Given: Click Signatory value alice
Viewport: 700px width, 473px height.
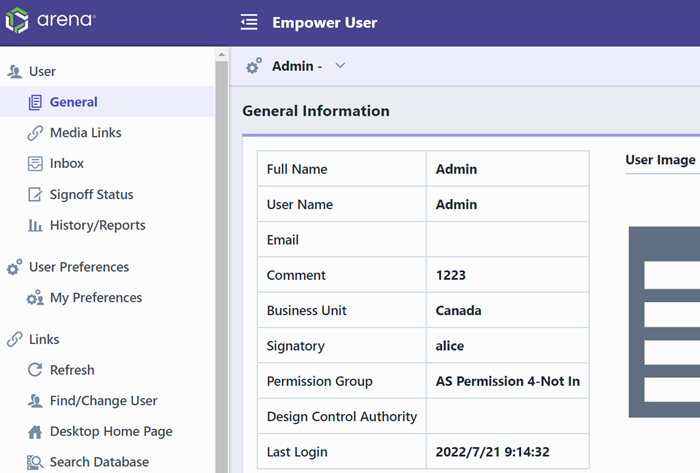Looking at the screenshot, I should coord(450,346).
